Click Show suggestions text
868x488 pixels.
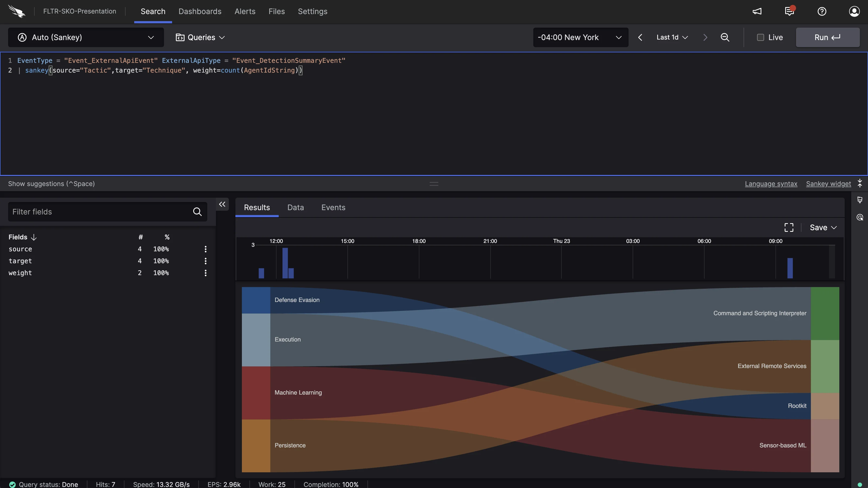click(x=51, y=184)
